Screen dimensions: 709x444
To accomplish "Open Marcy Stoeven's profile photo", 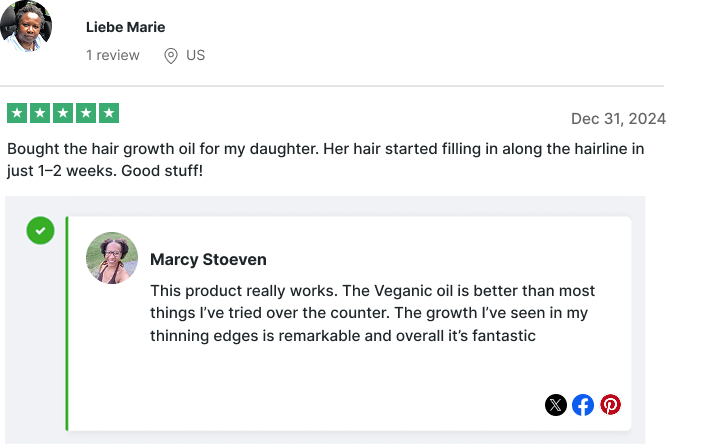I will pyautogui.click(x=112, y=258).
